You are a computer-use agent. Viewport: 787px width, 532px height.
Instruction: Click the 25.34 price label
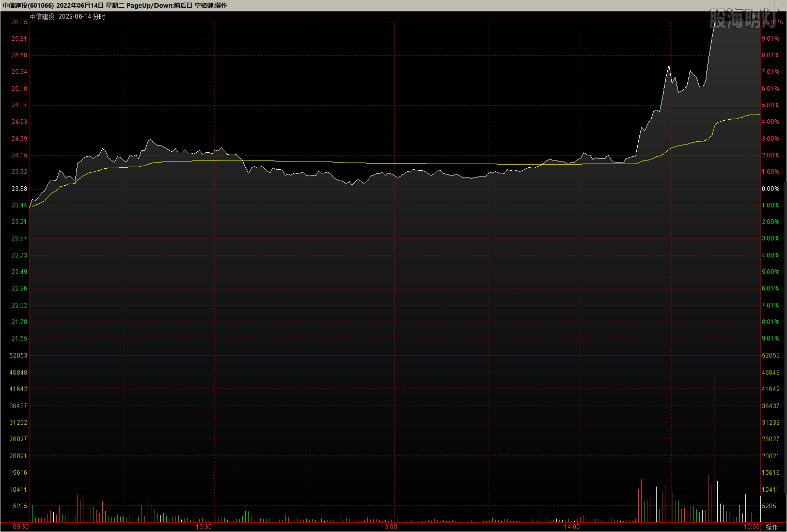[19, 72]
